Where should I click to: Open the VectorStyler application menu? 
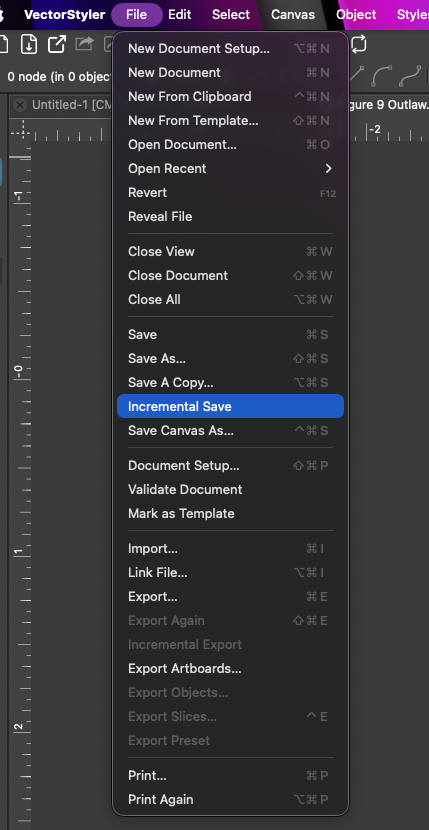click(x=65, y=14)
